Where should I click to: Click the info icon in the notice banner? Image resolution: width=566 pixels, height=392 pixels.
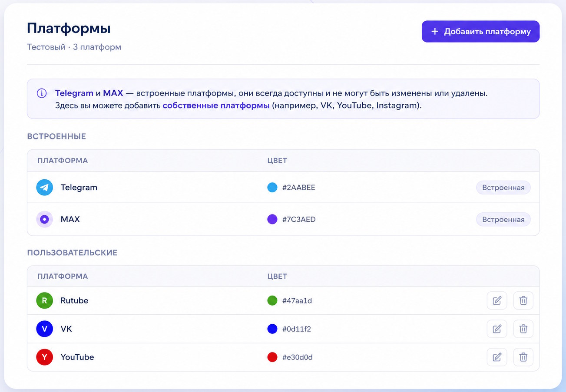pyautogui.click(x=42, y=93)
